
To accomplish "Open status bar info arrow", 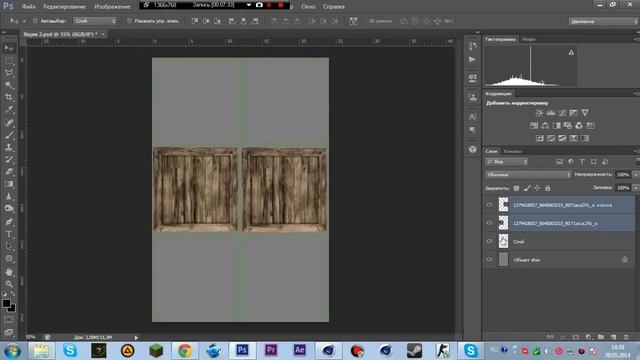I will [x=136, y=338].
